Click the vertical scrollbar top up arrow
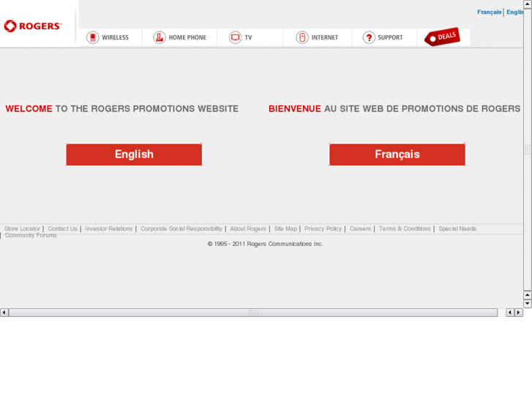The height and width of the screenshot is (399, 532). click(x=528, y=4)
